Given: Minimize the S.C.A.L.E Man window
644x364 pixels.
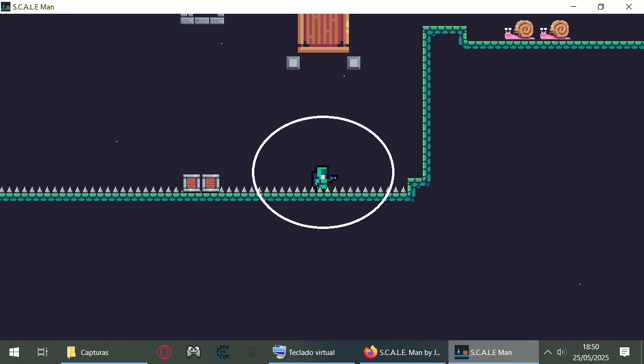Looking at the screenshot, I should 573,7.
